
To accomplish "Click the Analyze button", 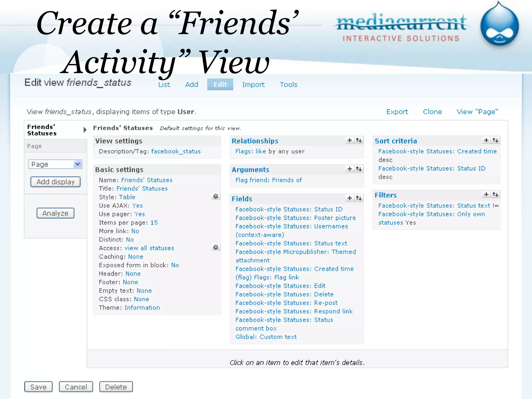I will pyautogui.click(x=55, y=213).
